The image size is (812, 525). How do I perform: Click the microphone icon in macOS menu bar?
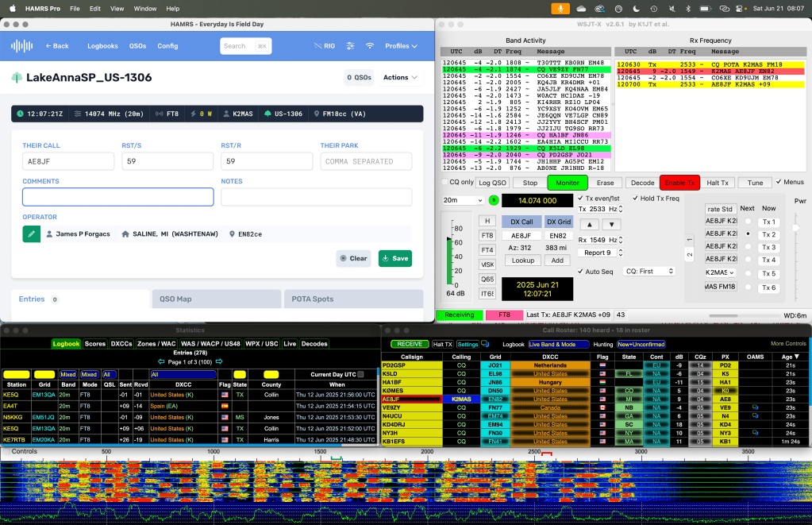pyautogui.click(x=561, y=8)
